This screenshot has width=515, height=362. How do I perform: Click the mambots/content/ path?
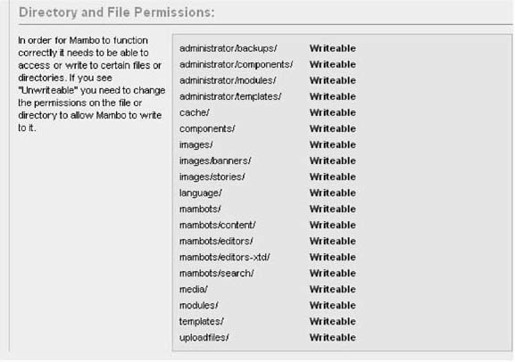pyautogui.click(x=217, y=225)
